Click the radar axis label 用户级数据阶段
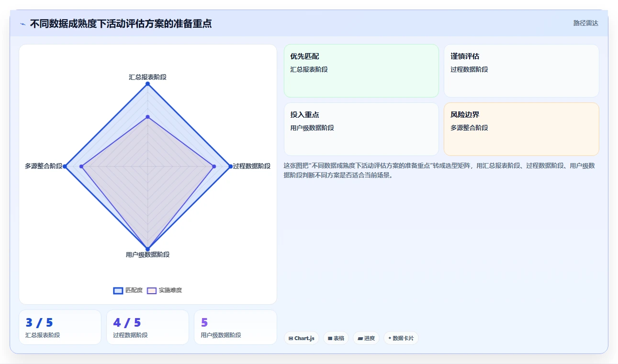618x364 pixels. (147, 254)
